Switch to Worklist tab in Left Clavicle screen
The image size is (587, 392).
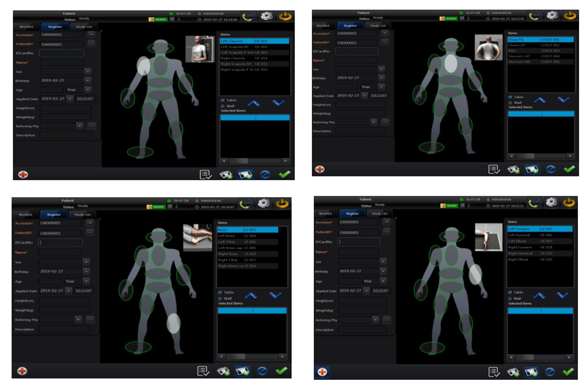(26, 27)
